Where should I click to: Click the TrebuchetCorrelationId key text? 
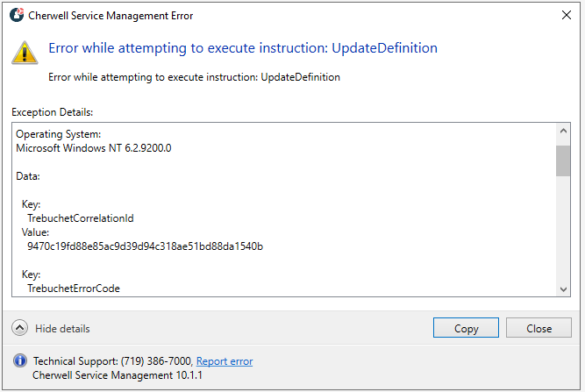pos(81,217)
